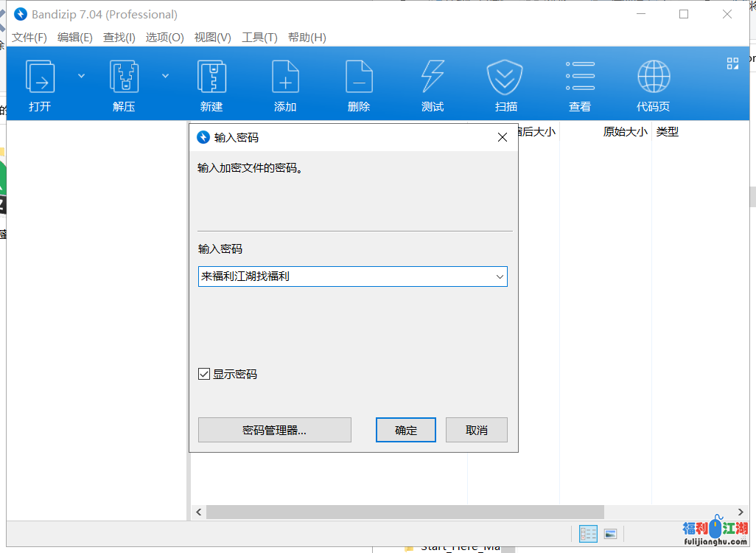
Task: Confirm password by clicking 确定
Action: [406, 430]
